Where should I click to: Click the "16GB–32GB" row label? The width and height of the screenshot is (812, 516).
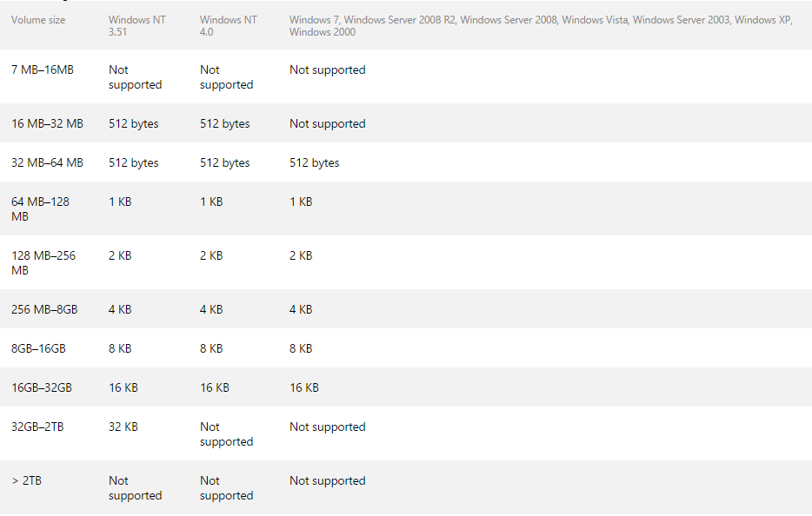(42, 387)
